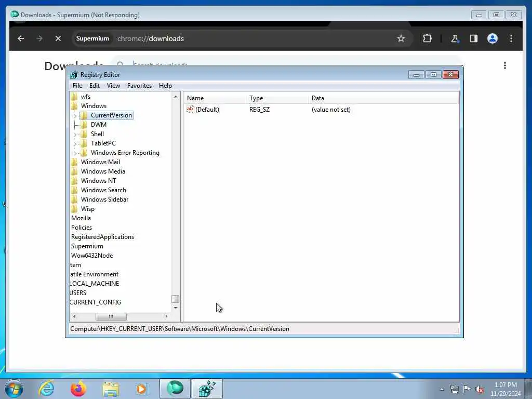Image resolution: width=532 pixels, height=399 pixels.
Task: Toggle the Supermium side panel icon
Action: point(474,38)
